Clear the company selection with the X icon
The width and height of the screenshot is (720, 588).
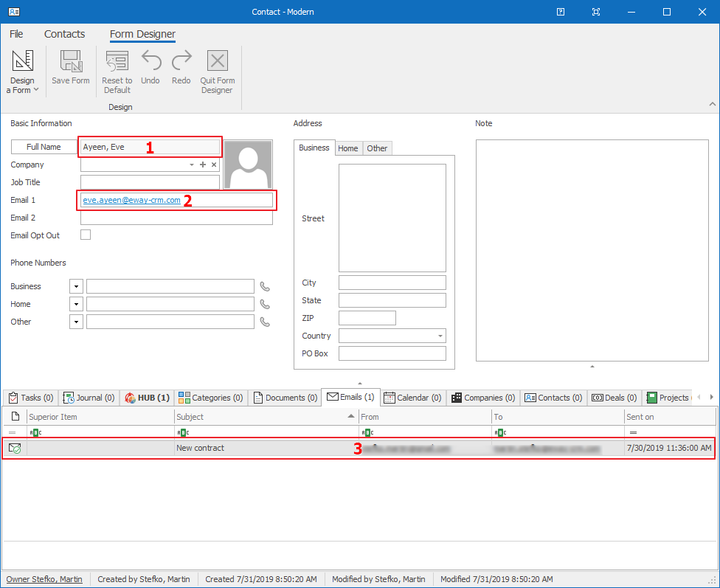[214, 165]
